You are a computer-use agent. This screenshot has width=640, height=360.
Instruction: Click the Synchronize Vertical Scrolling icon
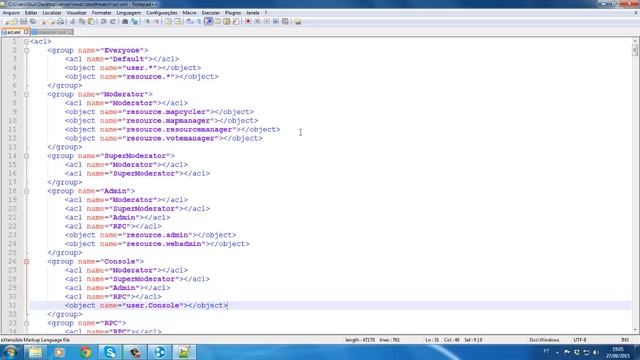click(x=168, y=21)
